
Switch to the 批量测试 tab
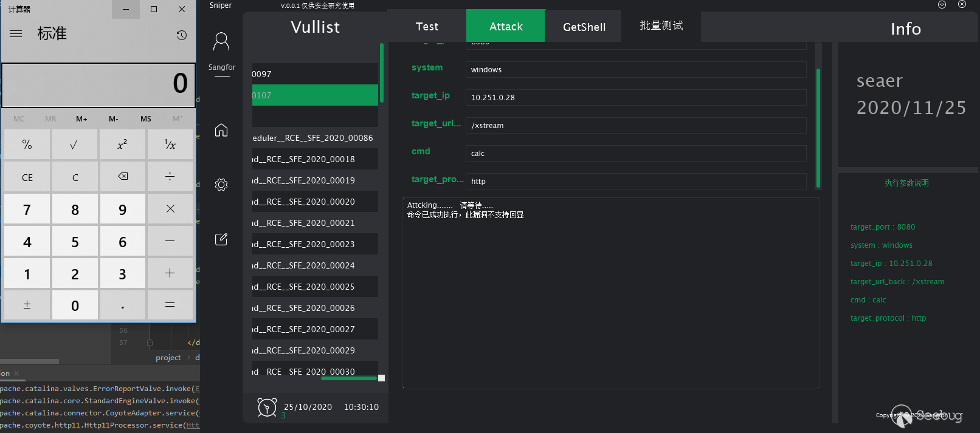click(x=661, y=26)
